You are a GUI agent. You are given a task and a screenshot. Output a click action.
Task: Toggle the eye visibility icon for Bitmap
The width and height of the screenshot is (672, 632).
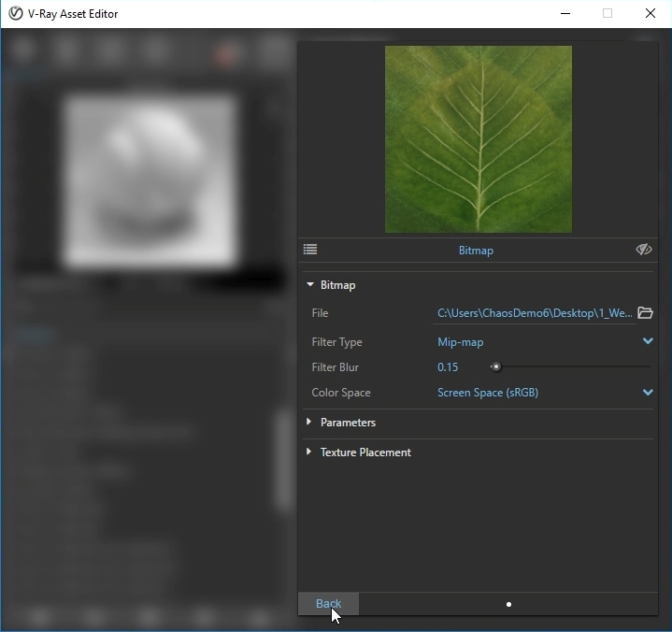[644, 250]
